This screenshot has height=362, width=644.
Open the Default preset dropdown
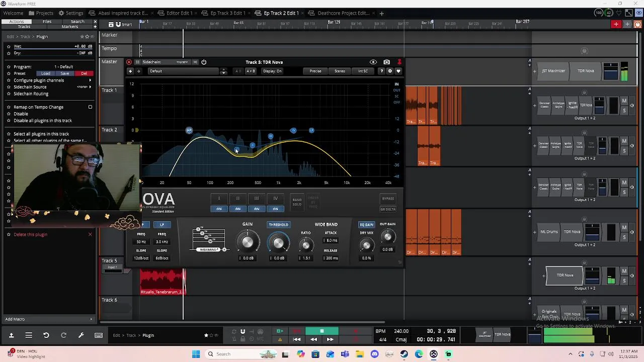pyautogui.click(x=184, y=71)
